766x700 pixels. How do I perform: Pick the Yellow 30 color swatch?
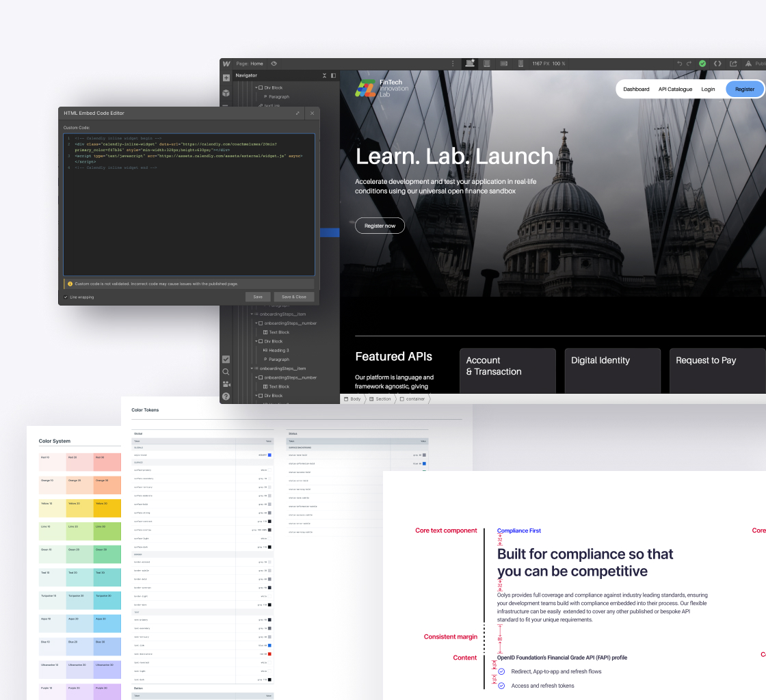107,508
